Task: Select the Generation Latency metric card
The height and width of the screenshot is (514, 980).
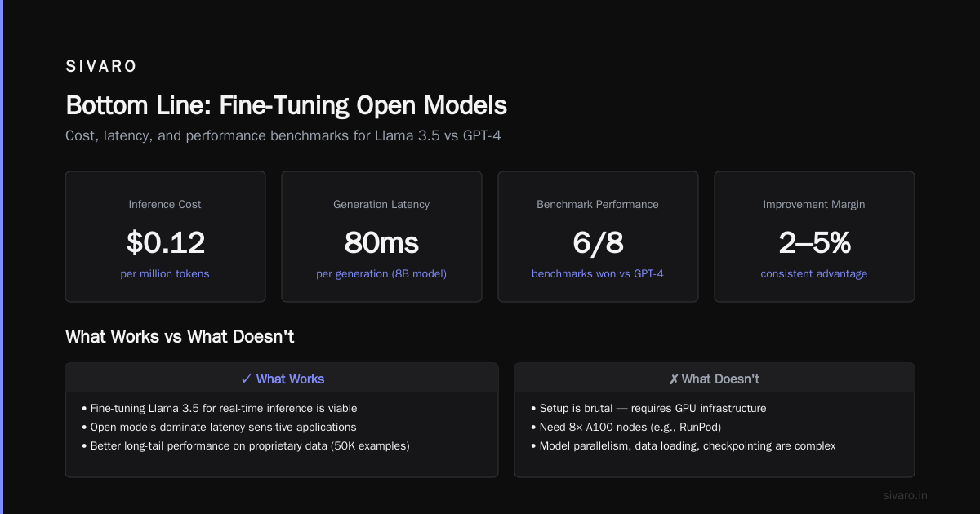Action: [x=381, y=237]
